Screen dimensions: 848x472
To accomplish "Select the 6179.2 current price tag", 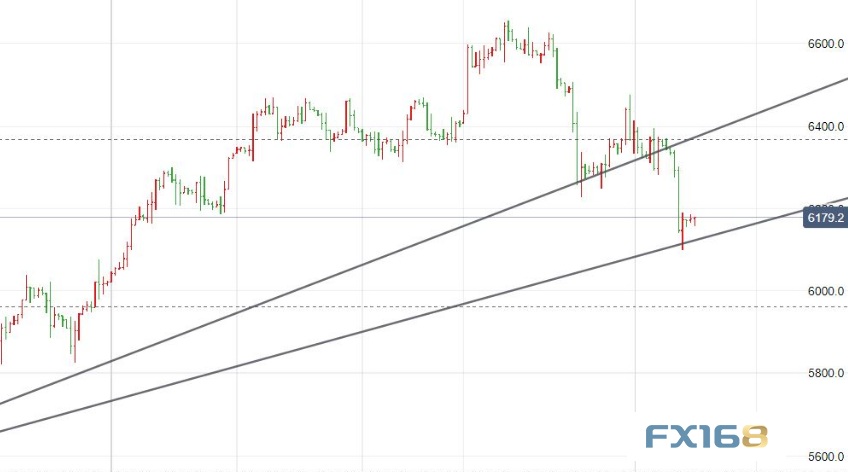I will 825,218.
